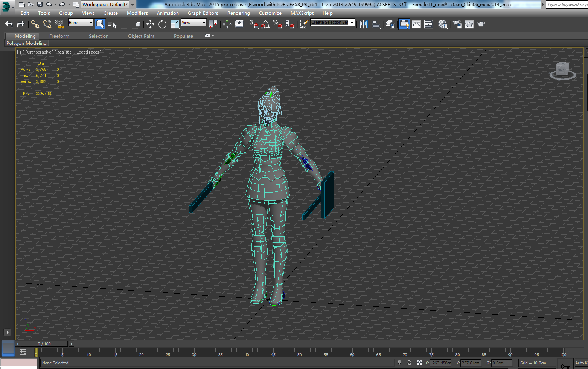Viewport: 588px width, 369px height.
Task: Click the Align tool icon
Action: click(x=376, y=24)
